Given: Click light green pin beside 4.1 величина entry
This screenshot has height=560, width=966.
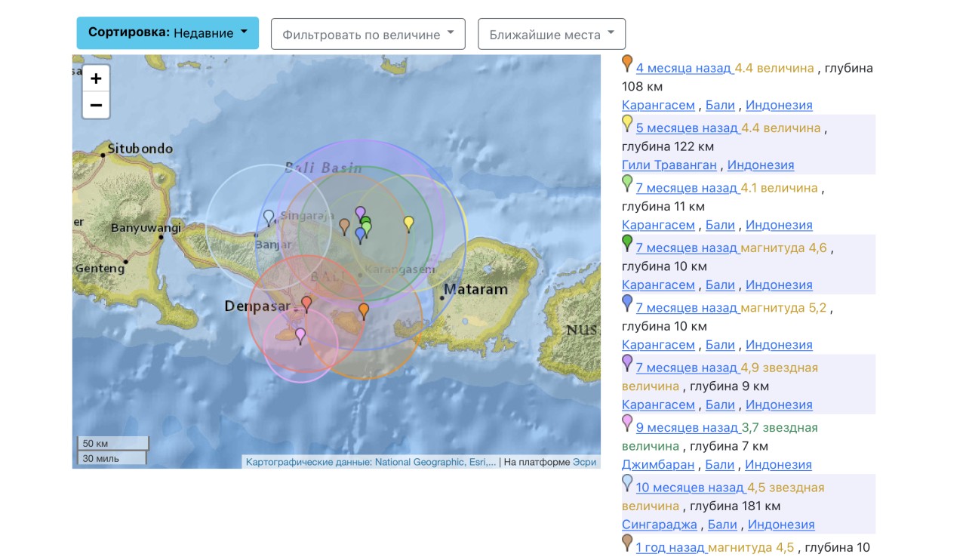Looking at the screenshot, I should tap(627, 183).
